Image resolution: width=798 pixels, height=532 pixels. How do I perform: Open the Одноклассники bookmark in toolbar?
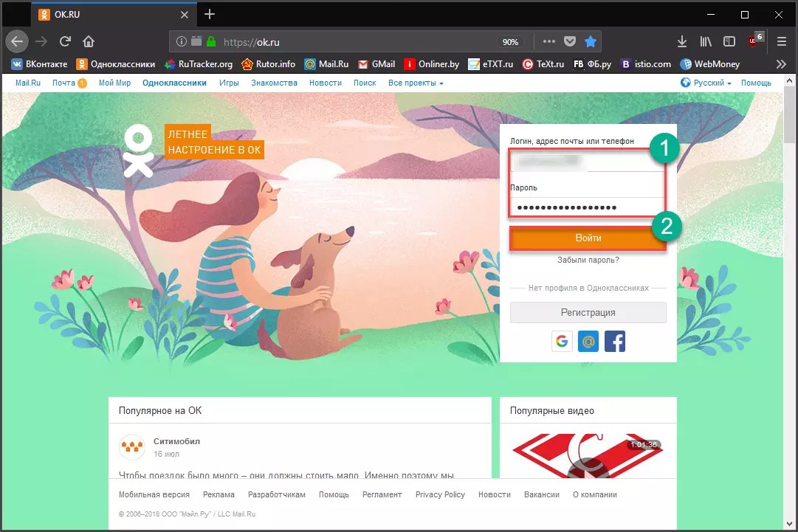click(115, 64)
